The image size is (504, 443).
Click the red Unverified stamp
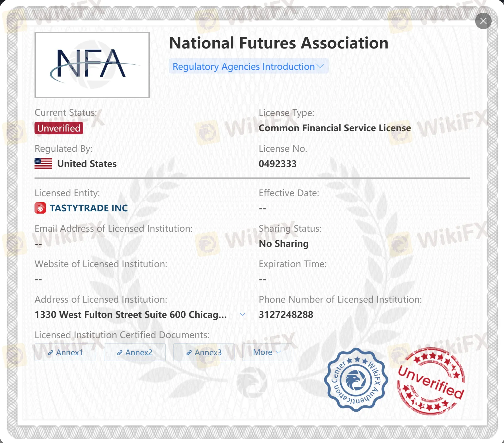(x=431, y=381)
